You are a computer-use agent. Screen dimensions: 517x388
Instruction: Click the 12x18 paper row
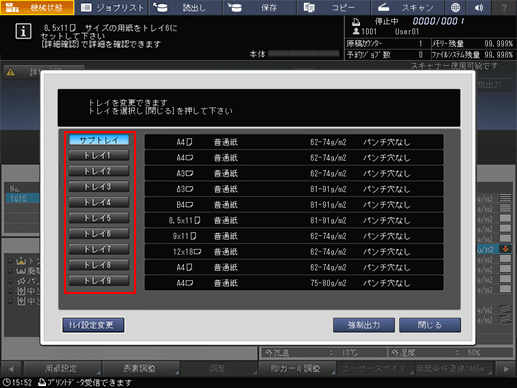click(294, 252)
